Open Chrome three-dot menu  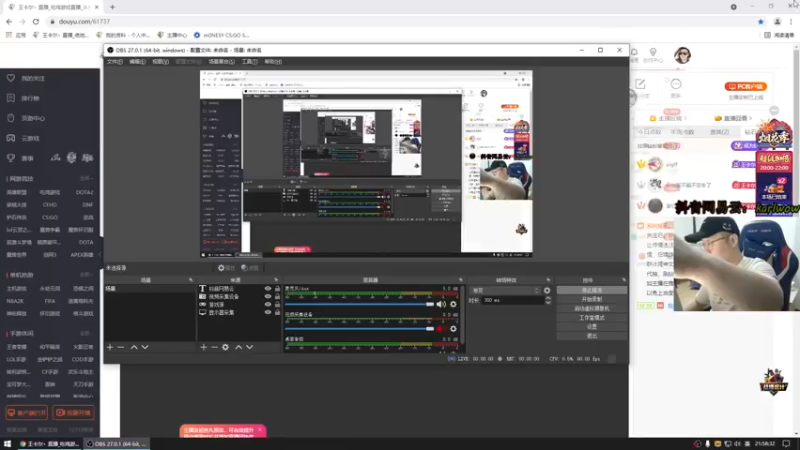click(791, 21)
